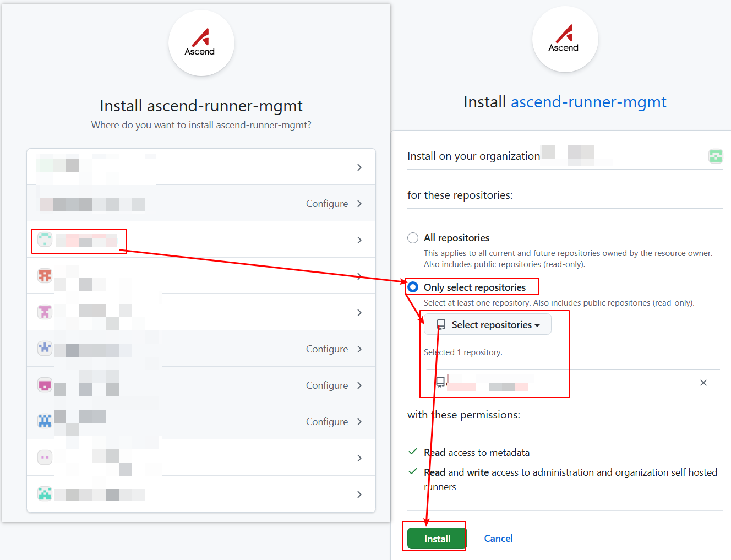Select the teal checkered account avatar

[45, 494]
